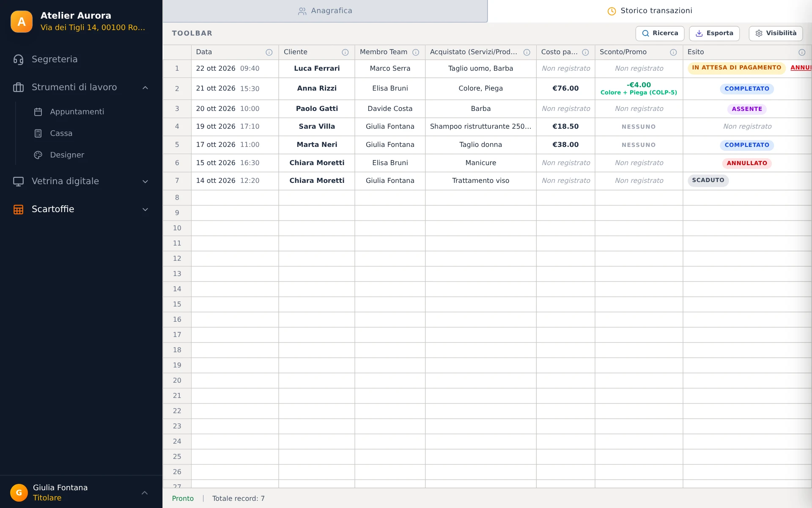Click the ASSENTE status badge
The width and height of the screenshot is (812, 508).
click(x=747, y=109)
